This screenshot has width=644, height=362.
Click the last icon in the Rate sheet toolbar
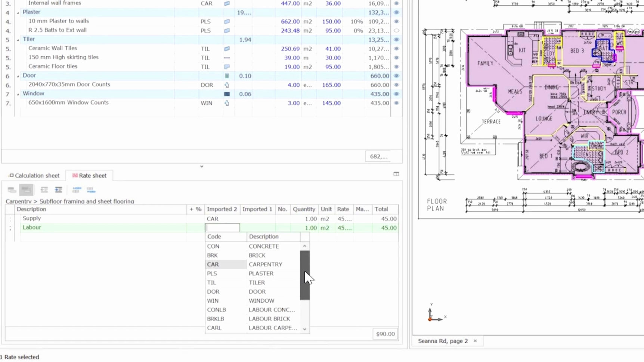click(x=91, y=190)
